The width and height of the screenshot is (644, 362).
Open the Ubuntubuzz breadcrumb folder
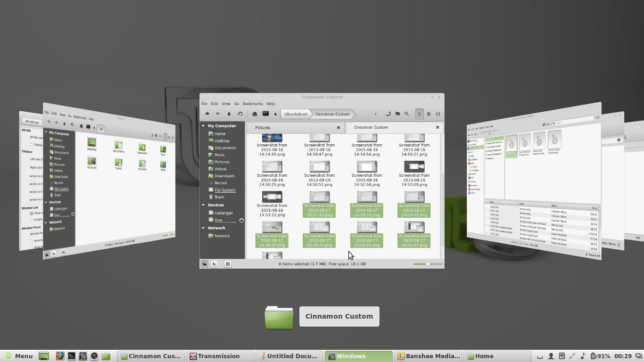pyautogui.click(x=295, y=114)
